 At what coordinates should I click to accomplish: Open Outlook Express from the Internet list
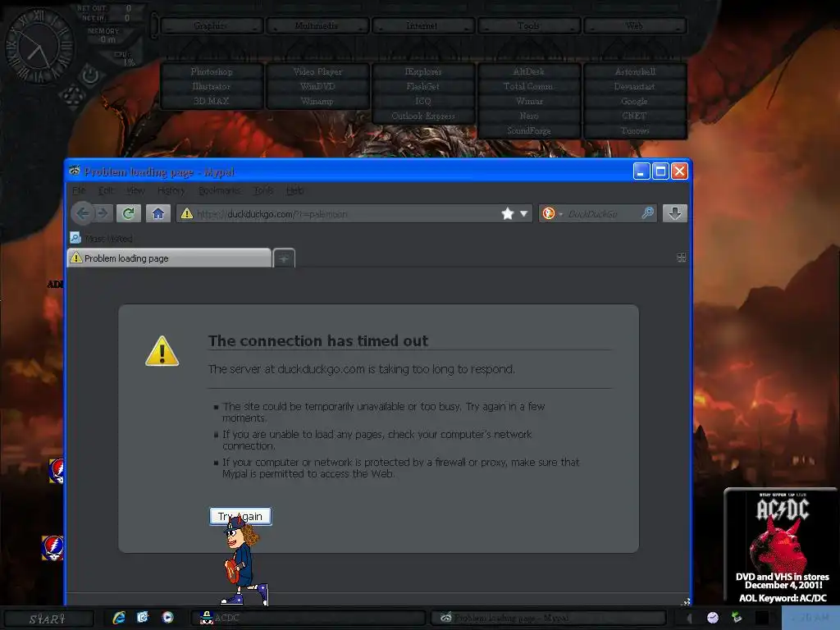click(x=422, y=116)
